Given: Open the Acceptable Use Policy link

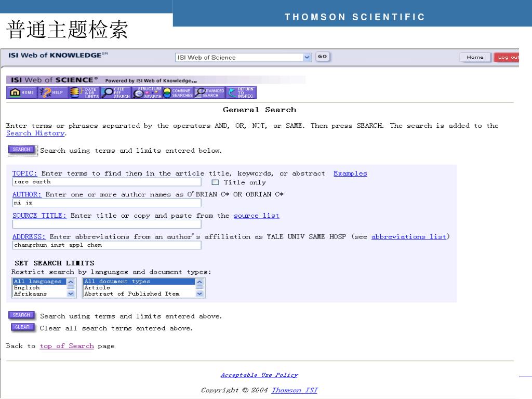Looking at the screenshot, I should coord(259,375).
